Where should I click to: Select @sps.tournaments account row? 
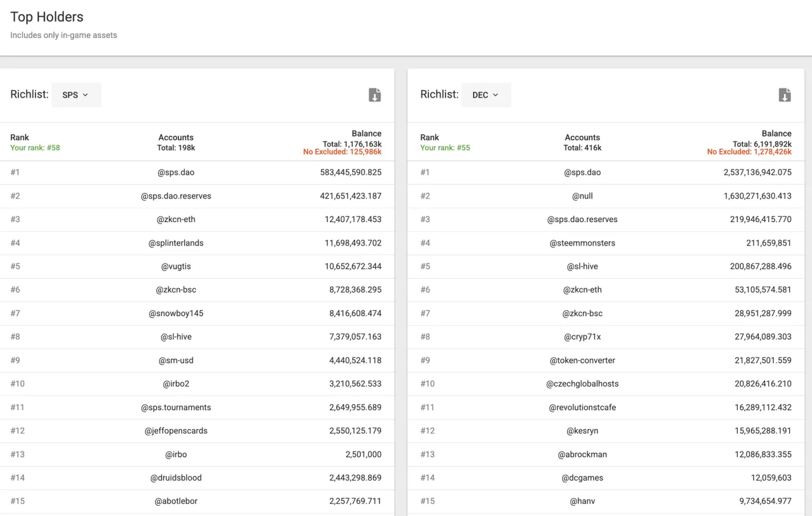click(x=197, y=407)
